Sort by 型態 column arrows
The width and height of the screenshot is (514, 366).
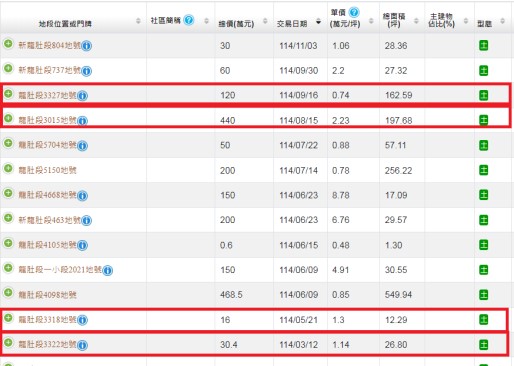click(x=502, y=21)
